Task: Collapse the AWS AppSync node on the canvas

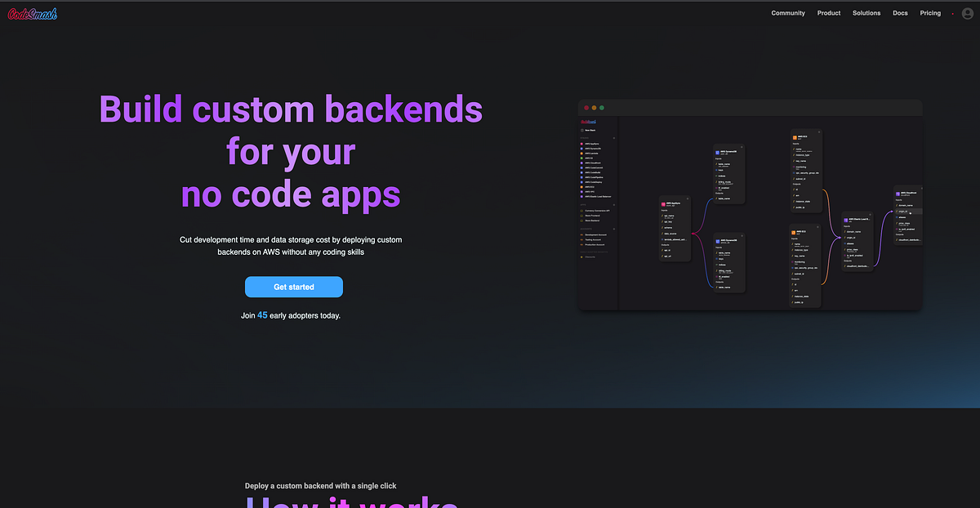Action: click(x=688, y=197)
